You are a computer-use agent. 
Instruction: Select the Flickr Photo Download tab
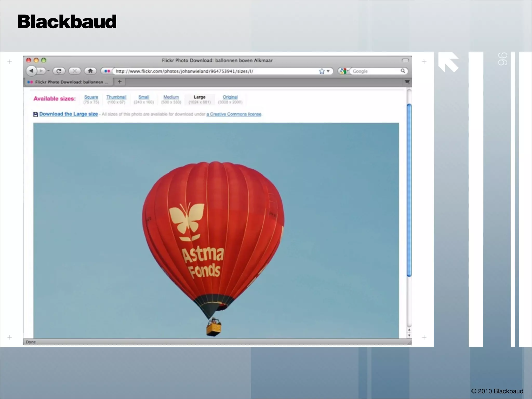click(x=69, y=82)
